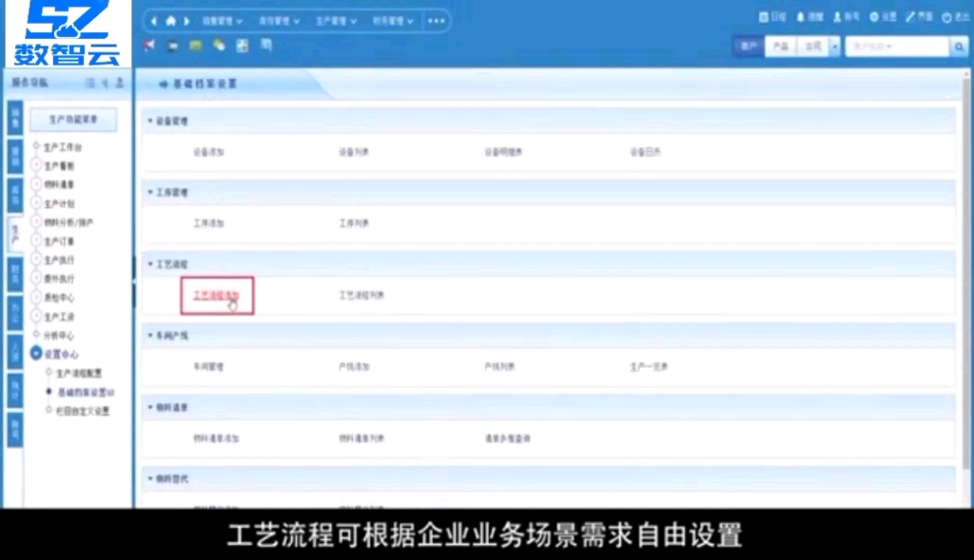Collapse the 设备管理 section
Image resolution: width=974 pixels, height=560 pixels.
[162, 120]
